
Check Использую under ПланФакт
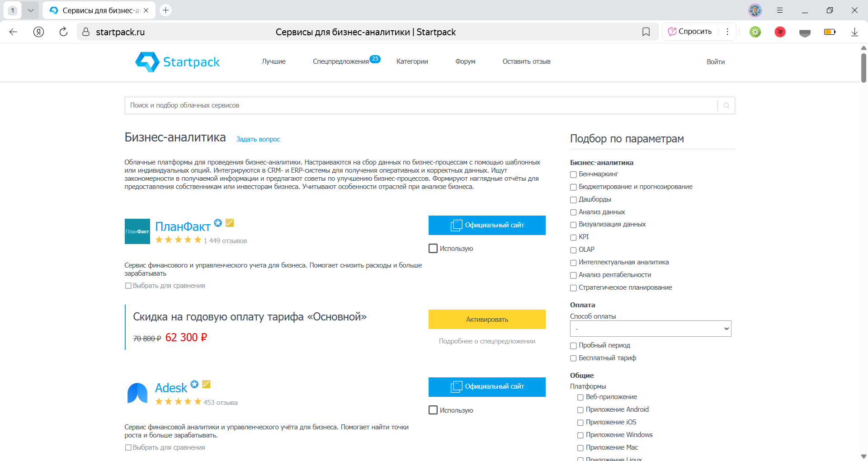(x=433, y=248)
